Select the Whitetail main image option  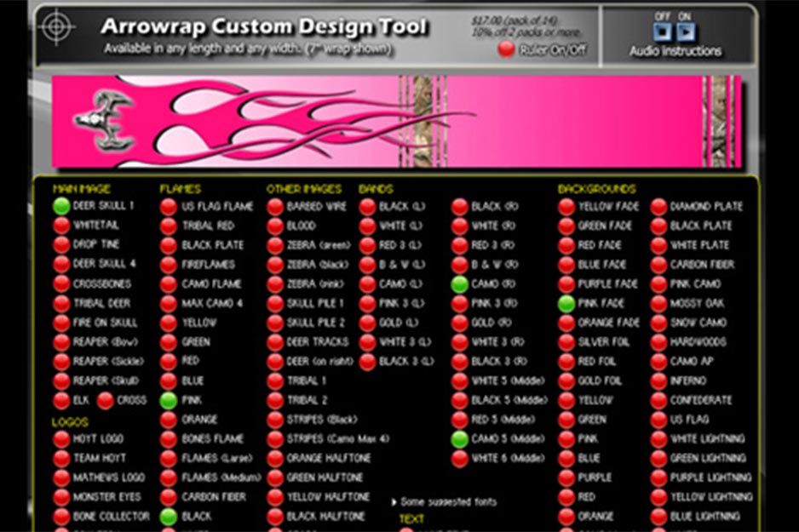[x=61, y=226]
